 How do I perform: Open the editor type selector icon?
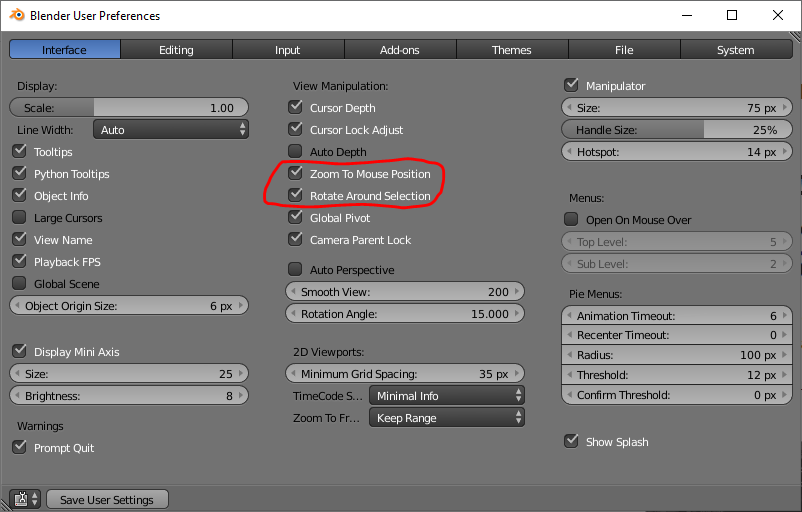[25, 499]
